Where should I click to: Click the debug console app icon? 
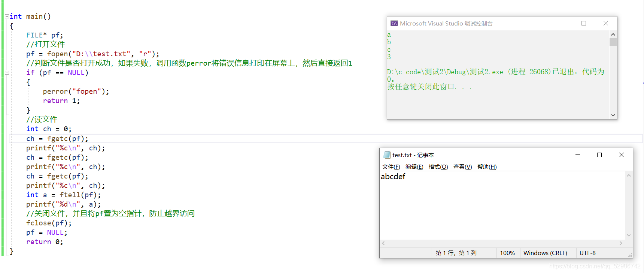tap(394, 23)
